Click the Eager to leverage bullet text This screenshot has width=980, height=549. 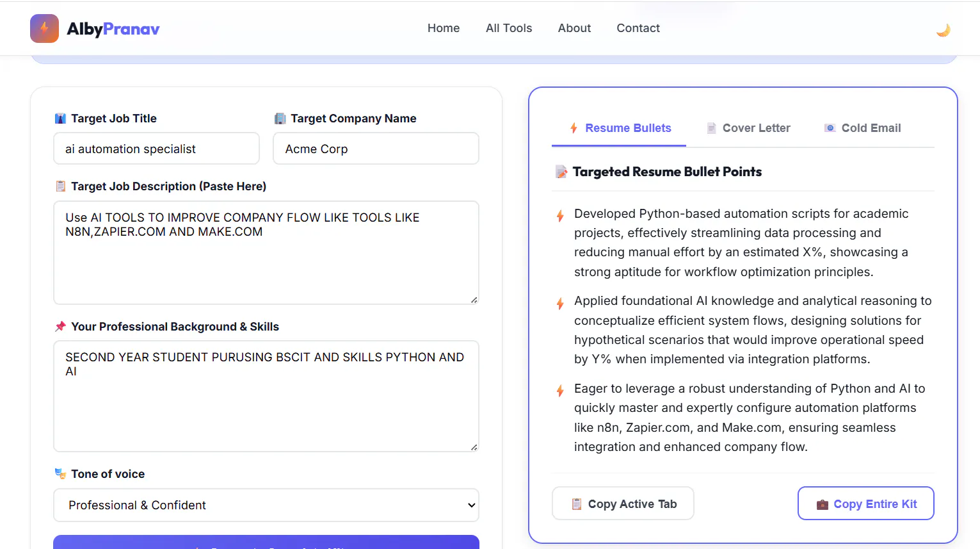pos(750,418)
